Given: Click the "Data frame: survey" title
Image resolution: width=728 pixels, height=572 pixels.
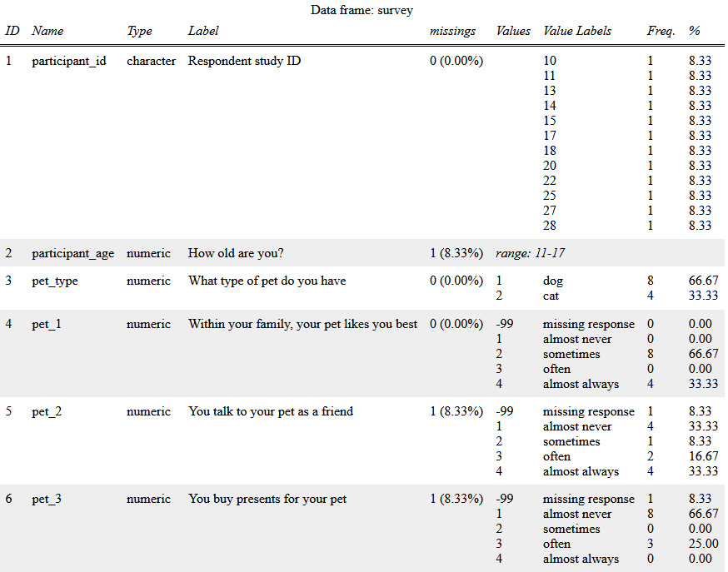Looking at the screenshot, I should pos(362,10).
